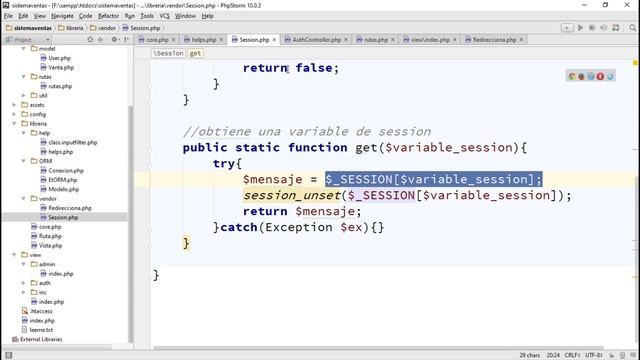The height and width of the screenshot is (360, 640).
Task: Expand the util folder
Action: coord(24,96)
